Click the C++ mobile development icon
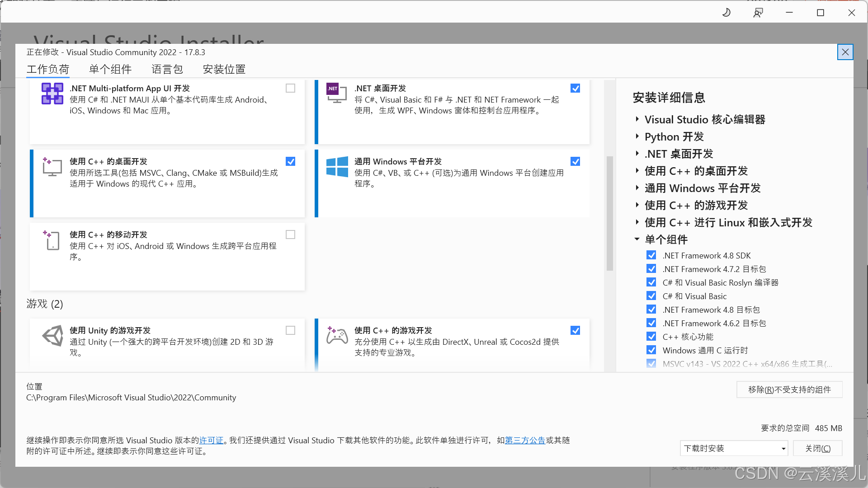This screenshot has width=868, height=488. tap(52, 240)
